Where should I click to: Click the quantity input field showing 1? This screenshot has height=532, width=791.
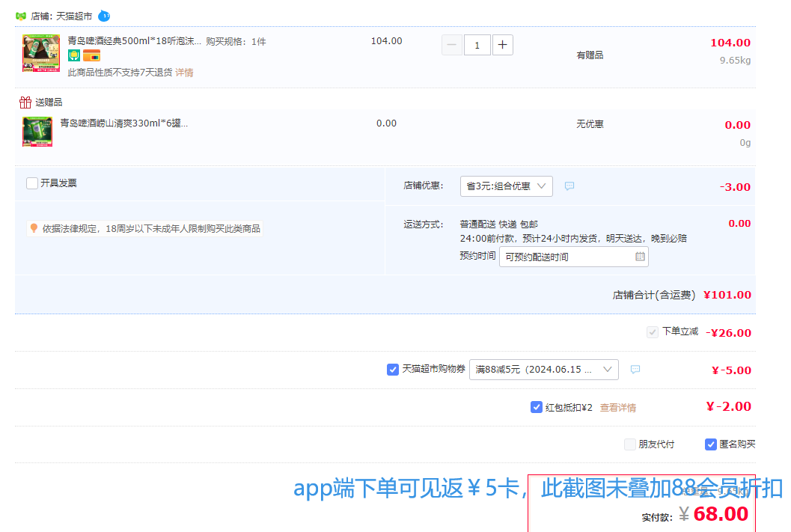477,45
